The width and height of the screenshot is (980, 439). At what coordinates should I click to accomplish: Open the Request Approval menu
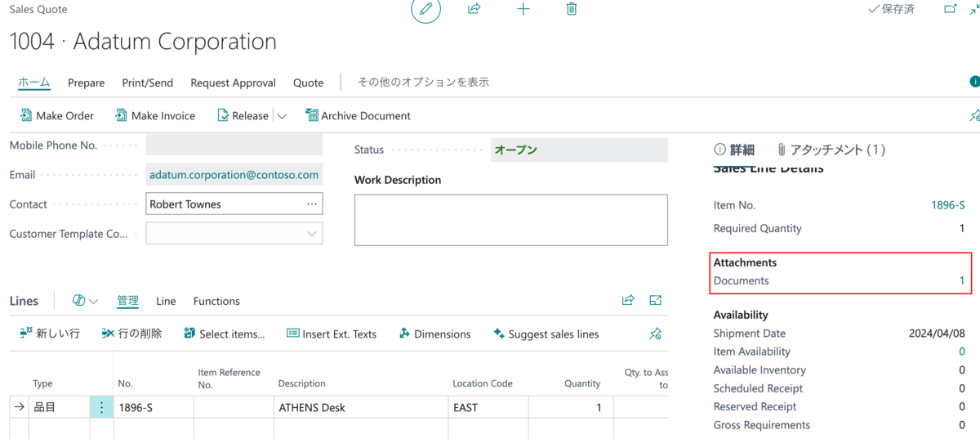click(234, 83)
